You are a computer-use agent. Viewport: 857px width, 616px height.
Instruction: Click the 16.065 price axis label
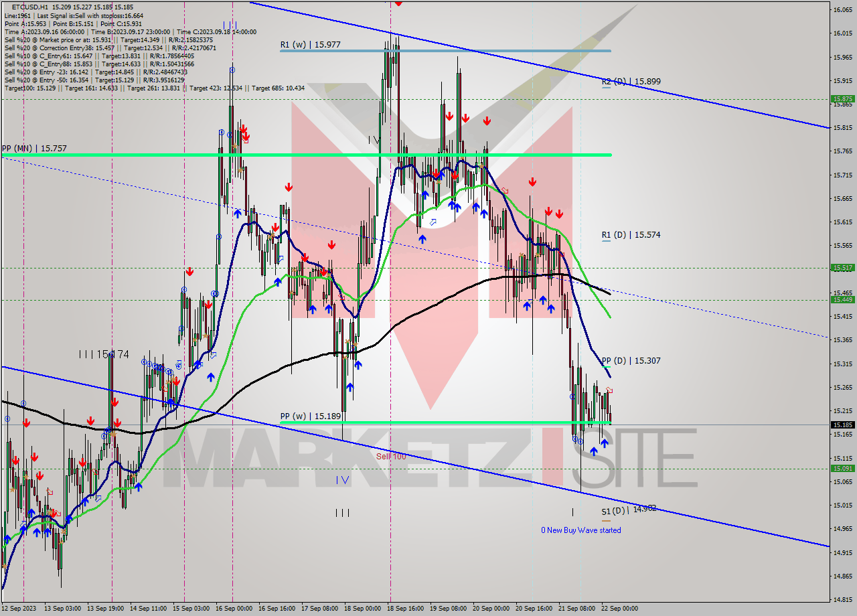tap(842, 9)
